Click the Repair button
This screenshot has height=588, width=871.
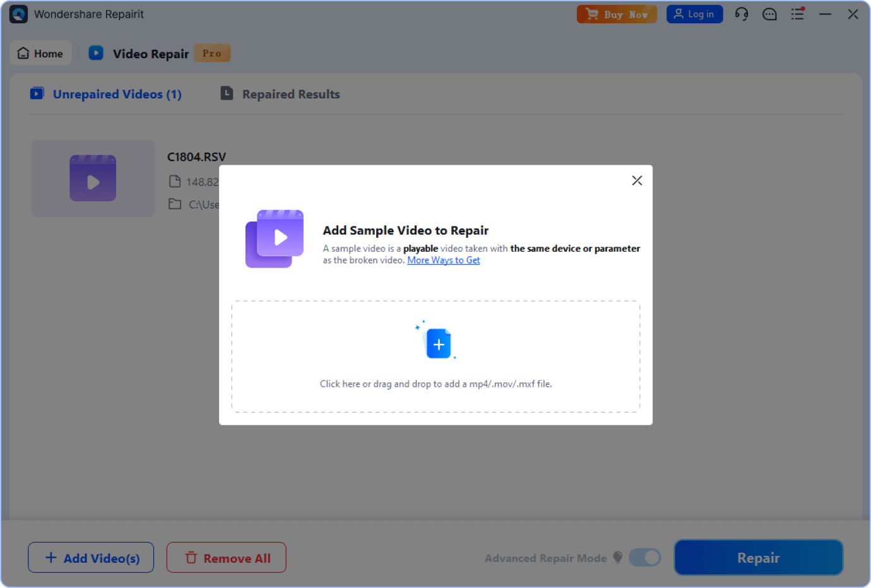tap(759, 558)
